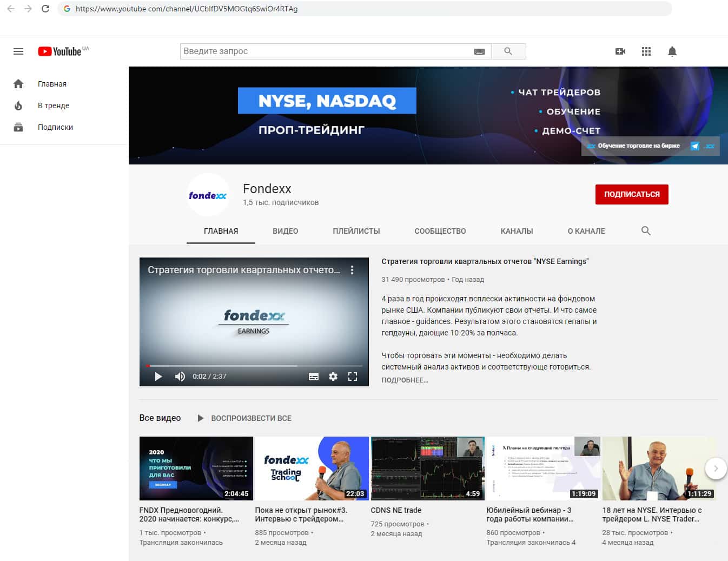Screen dimensions: 728x561
Task: Toggle fullscreen on the featured video
Action: tap(353, 377)
